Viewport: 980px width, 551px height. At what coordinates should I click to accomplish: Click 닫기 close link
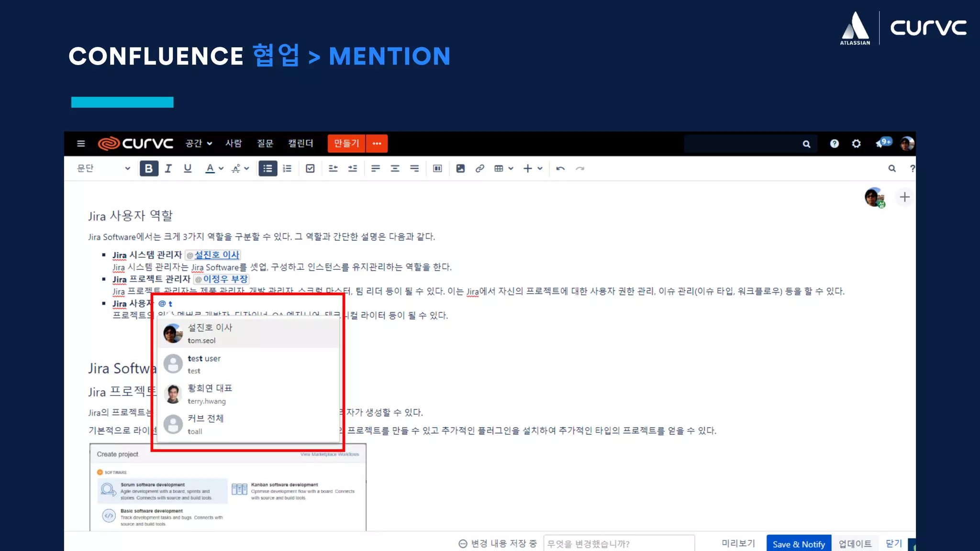coord(894,543)
